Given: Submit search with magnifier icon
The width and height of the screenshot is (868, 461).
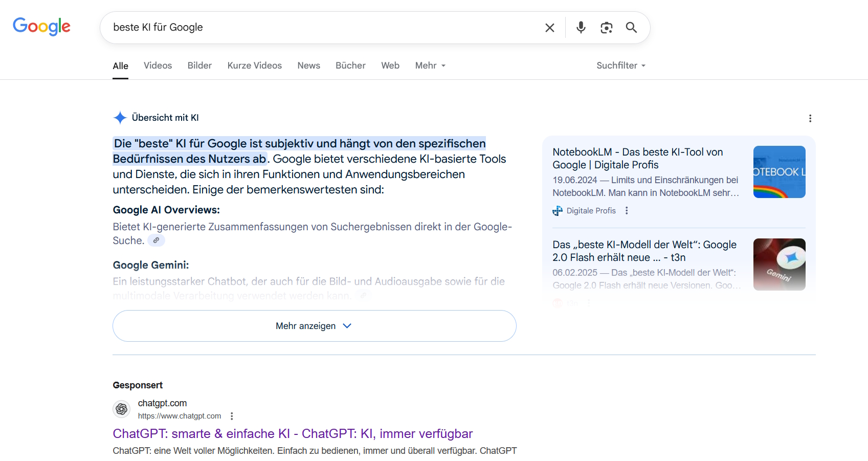Looking at the screenshot, I should [x=632, y=28].
